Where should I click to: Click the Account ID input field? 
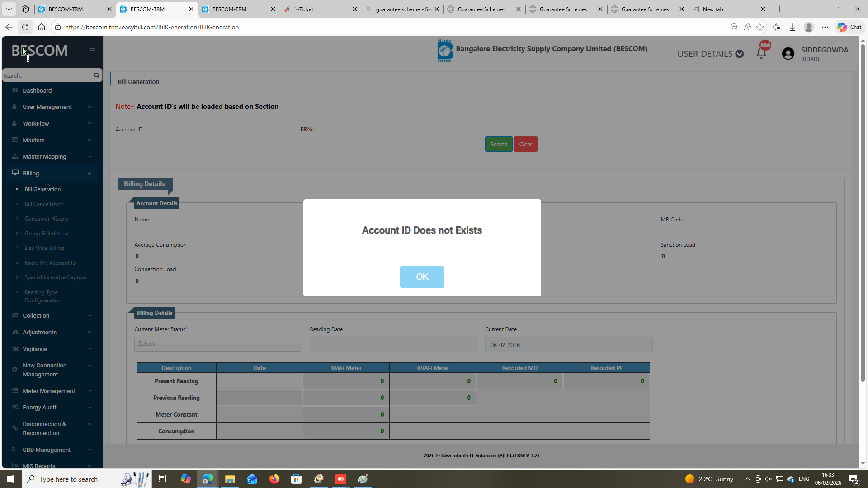tap(204, 145)
